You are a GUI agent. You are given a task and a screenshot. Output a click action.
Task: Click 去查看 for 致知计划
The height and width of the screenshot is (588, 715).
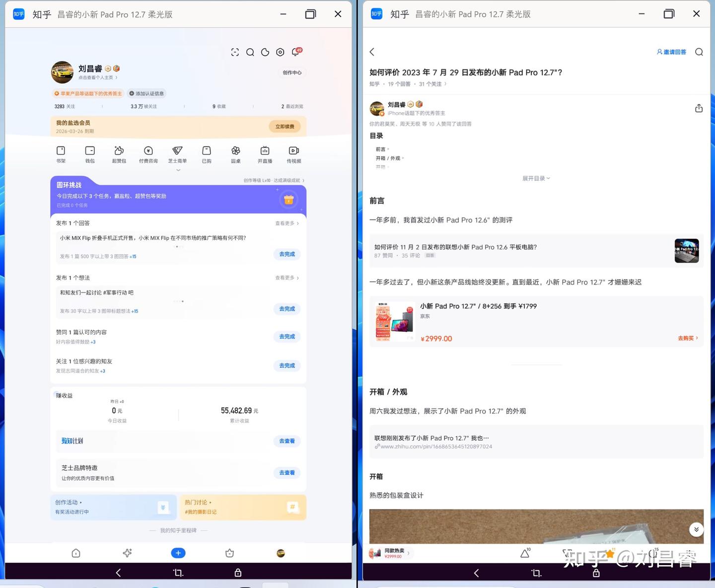(287, 441)
